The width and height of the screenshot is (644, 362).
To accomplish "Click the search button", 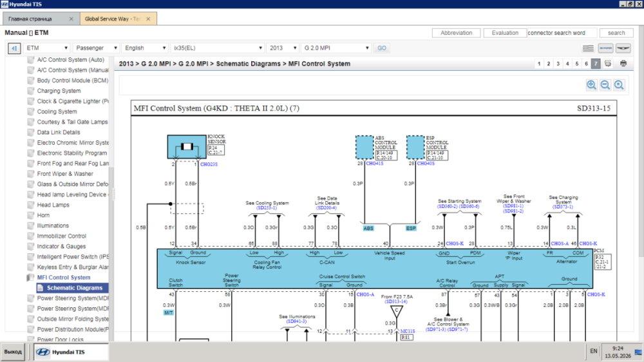I will [616, 33].
